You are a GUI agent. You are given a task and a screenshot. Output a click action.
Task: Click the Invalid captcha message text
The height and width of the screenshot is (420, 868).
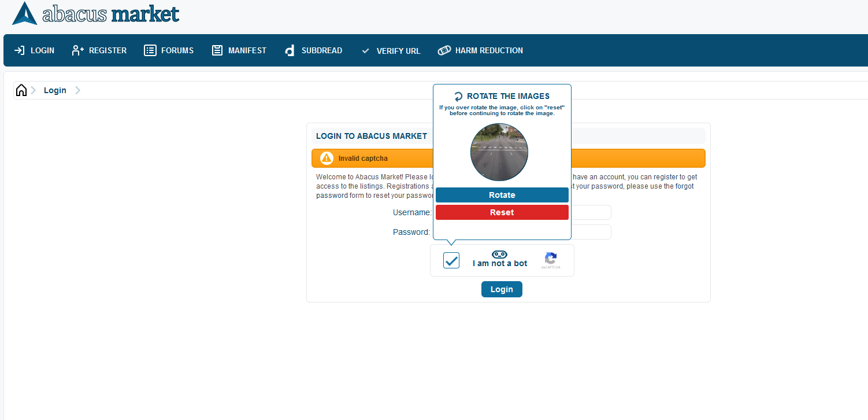pyautogui.click(x=363, y=159)
